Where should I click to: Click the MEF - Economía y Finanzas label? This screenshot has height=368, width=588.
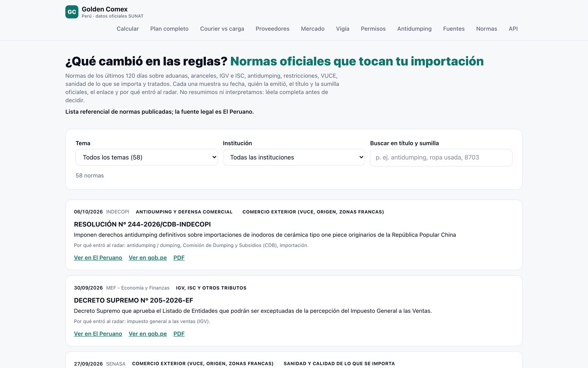coord(138,288)
